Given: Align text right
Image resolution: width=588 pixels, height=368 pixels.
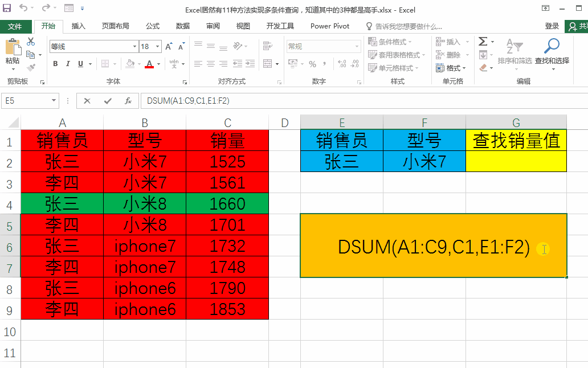Looking at the screenshot, I should (x=223, y=64).
